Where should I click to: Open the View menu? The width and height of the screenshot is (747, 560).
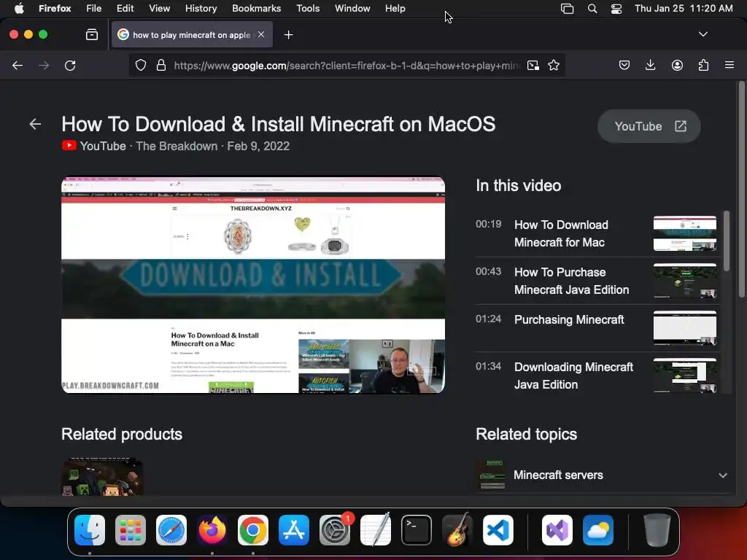tap(159, 8)
